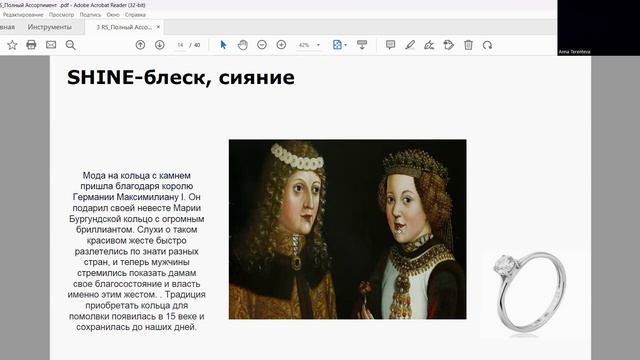Open the Справка menu
Viewport: 640px width, 360px height.
tap(135, 15)
